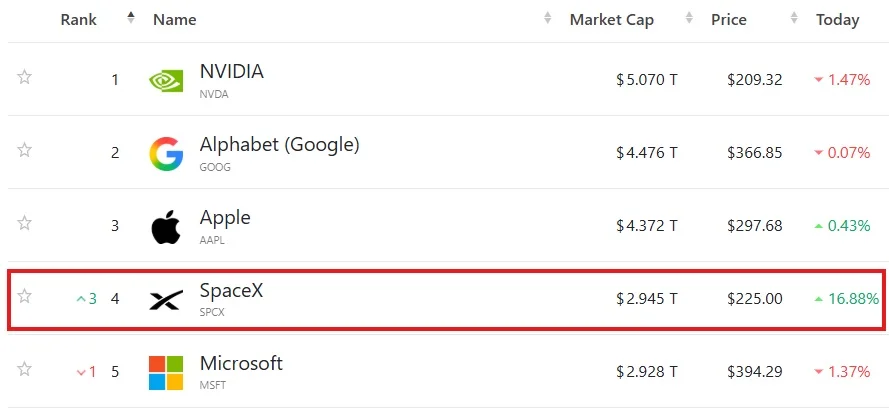Star NVIDIA as a favorite
The height and width of the screenshot is (410, 889).
click(24, 77)
